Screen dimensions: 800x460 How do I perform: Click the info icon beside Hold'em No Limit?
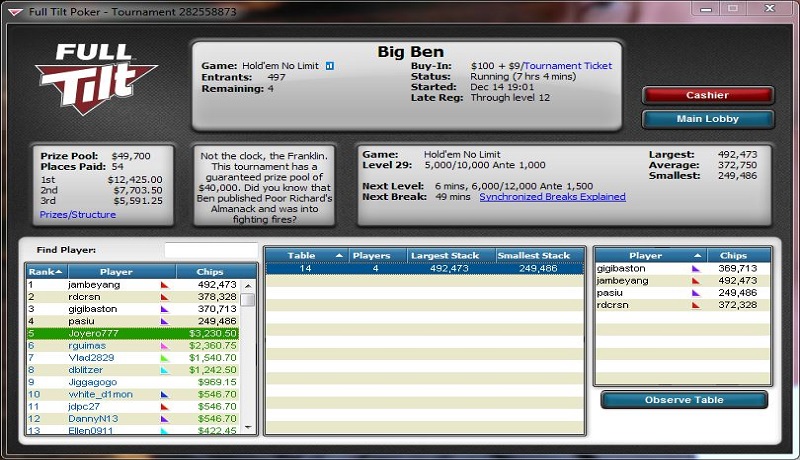click(330, 66)
